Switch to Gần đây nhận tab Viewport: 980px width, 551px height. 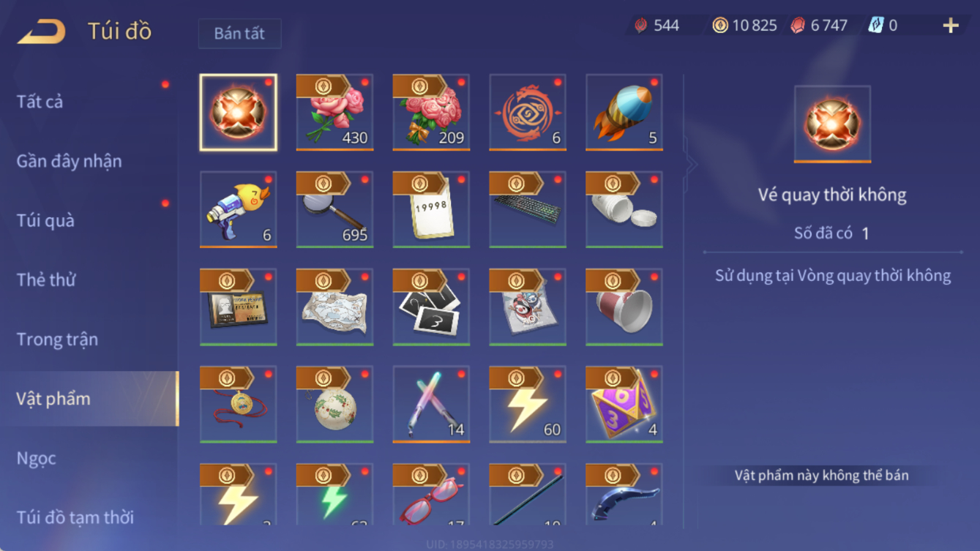click(x=69, y=161)
